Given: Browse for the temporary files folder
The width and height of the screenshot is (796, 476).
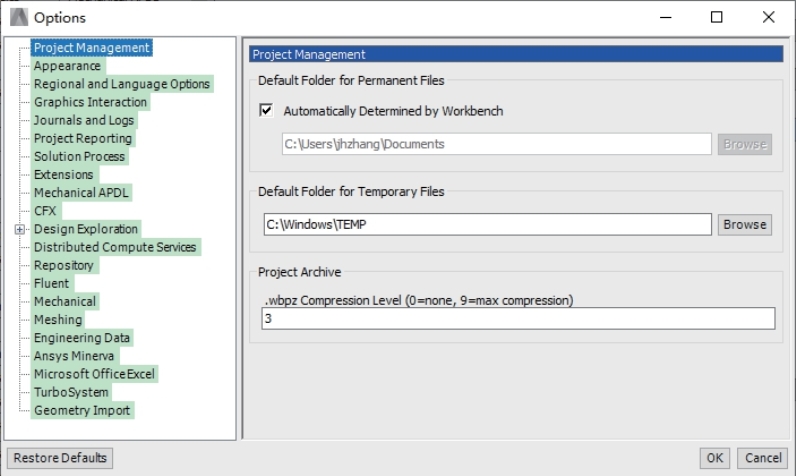Looking at the screenshot, I should [745, 224].
